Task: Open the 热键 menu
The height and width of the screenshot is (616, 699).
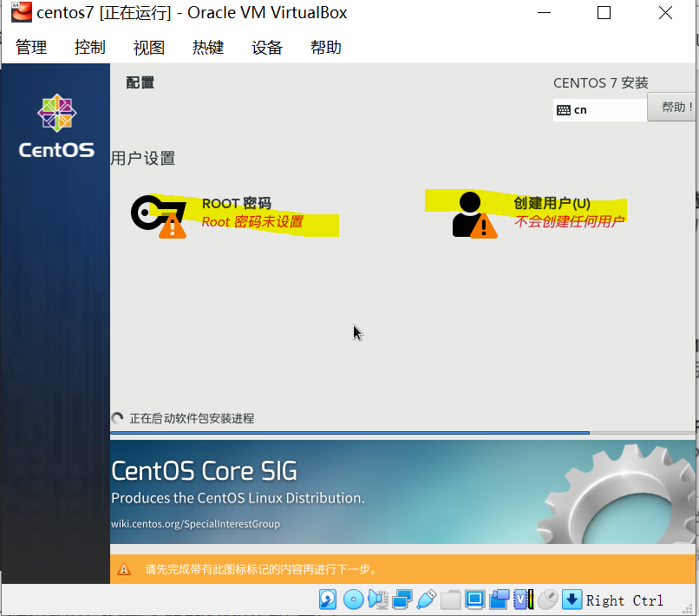Action: (x=208, y=47)
